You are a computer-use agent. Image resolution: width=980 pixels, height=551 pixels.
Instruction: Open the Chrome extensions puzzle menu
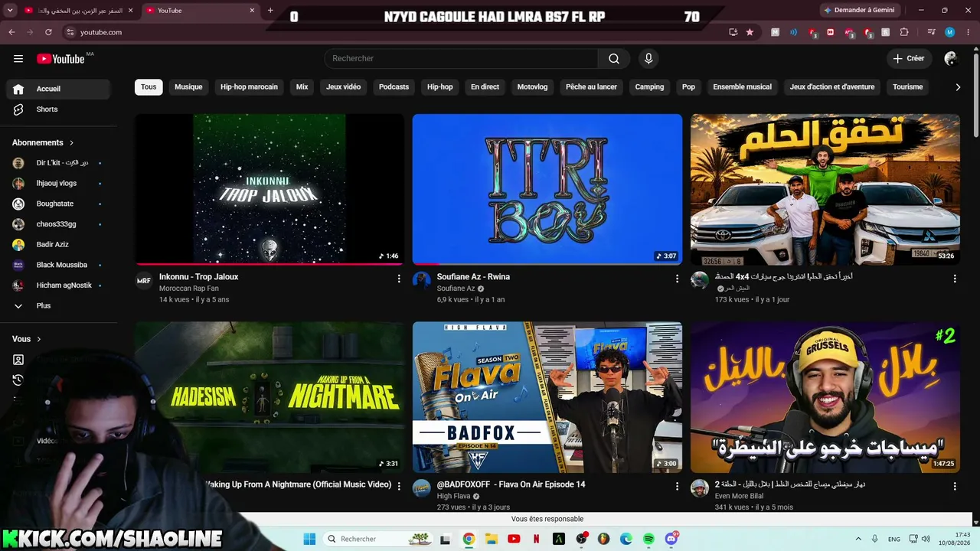click(x=904, y=32)
